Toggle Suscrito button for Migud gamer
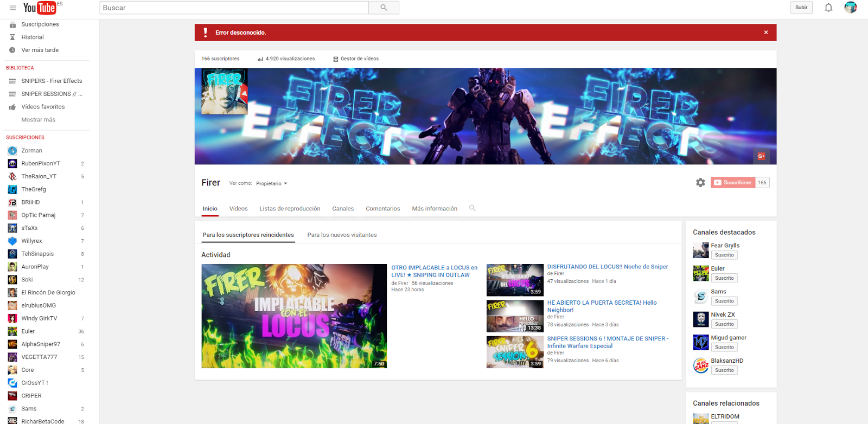 (x=724, y=347)
